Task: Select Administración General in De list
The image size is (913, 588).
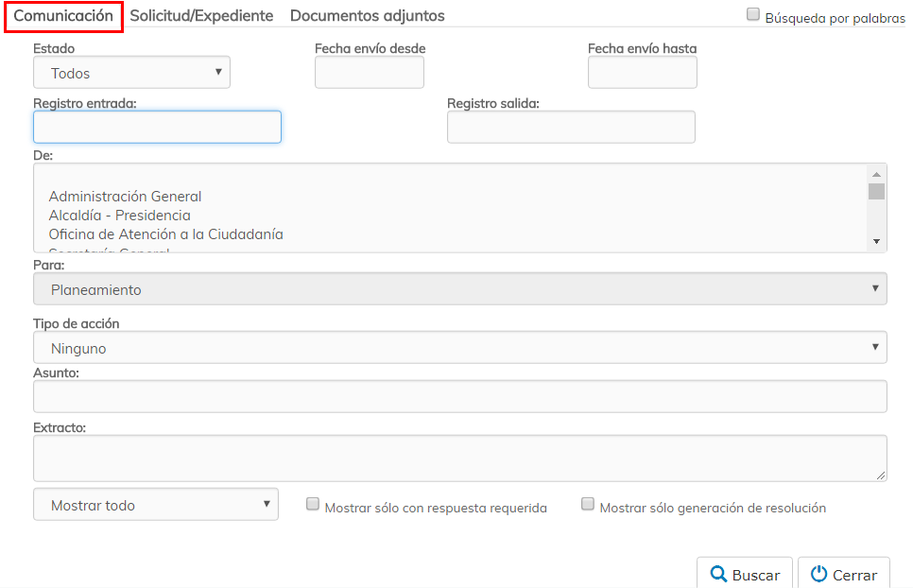Action: click(x=126, y=197)
